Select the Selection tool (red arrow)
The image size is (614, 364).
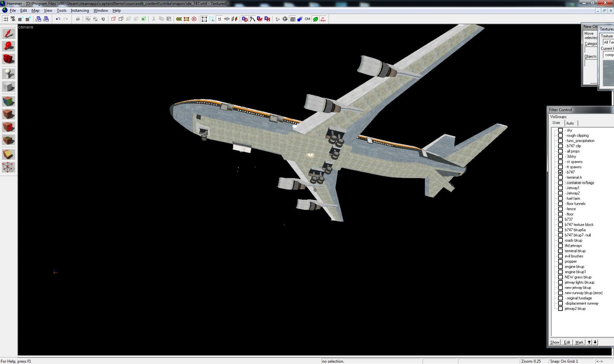[x=8, y=34]
